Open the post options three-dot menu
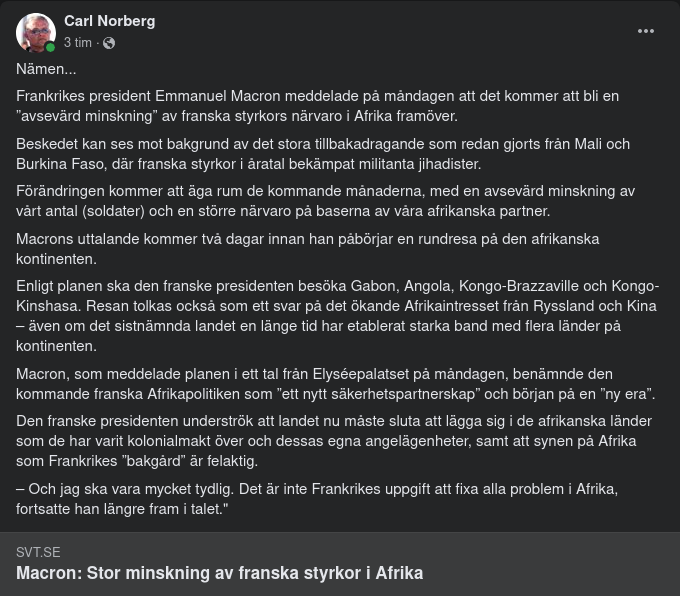Viewport: 680px width, 596px height. pyautogui.click(x=646, y=31)
